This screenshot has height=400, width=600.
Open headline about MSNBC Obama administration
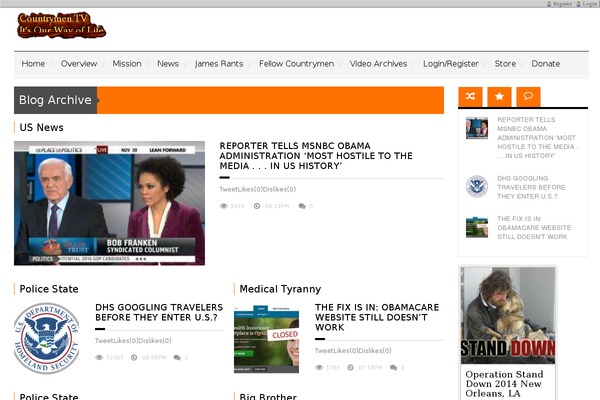pos(316,156)
